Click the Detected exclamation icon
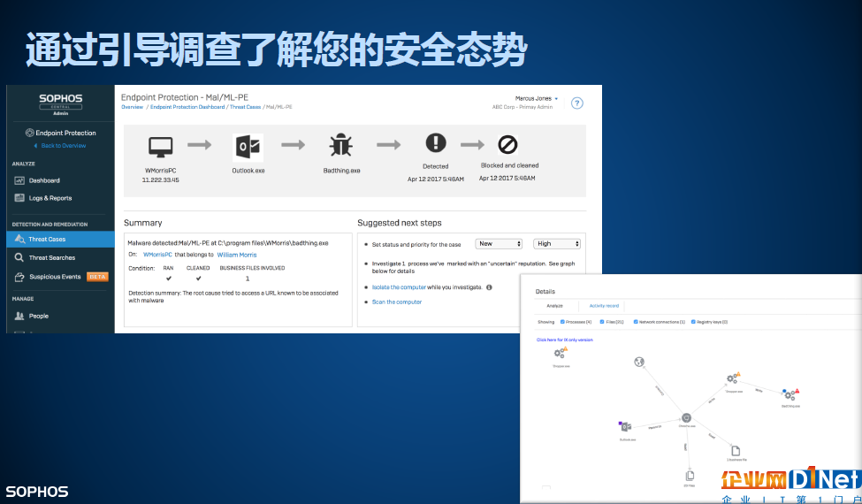This screenshot has height=504, width=862. (436, 143)
